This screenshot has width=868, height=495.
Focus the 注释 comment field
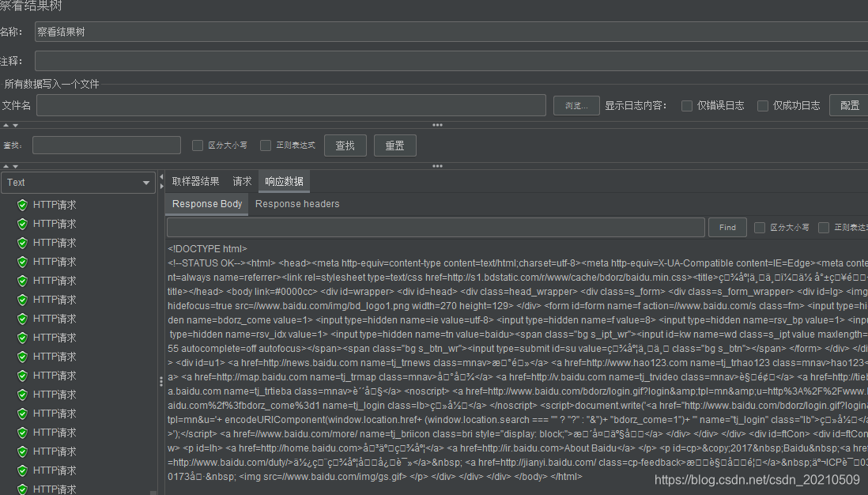[451, 61]
